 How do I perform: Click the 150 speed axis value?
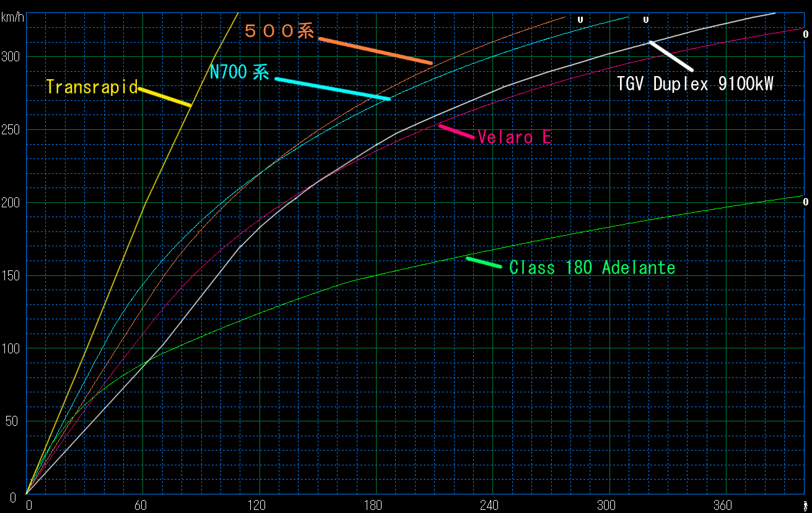[x=11, y=276]
